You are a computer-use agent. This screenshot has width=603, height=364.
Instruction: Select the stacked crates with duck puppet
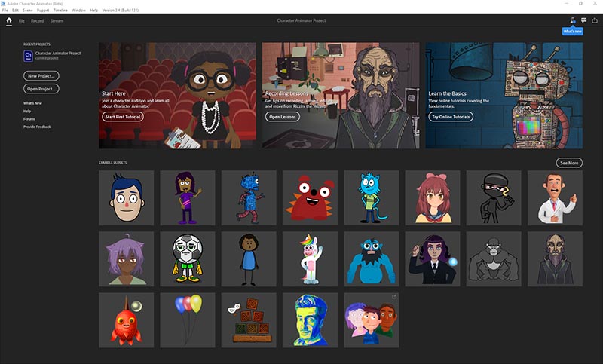(x=249, y=320)
